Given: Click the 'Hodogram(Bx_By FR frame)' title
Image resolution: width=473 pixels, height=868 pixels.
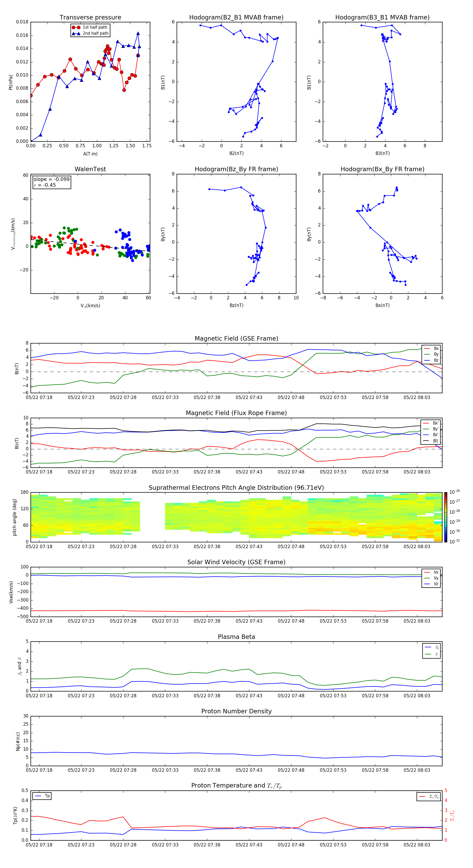Looking at the screenshot, I should (x=382, y=169).
